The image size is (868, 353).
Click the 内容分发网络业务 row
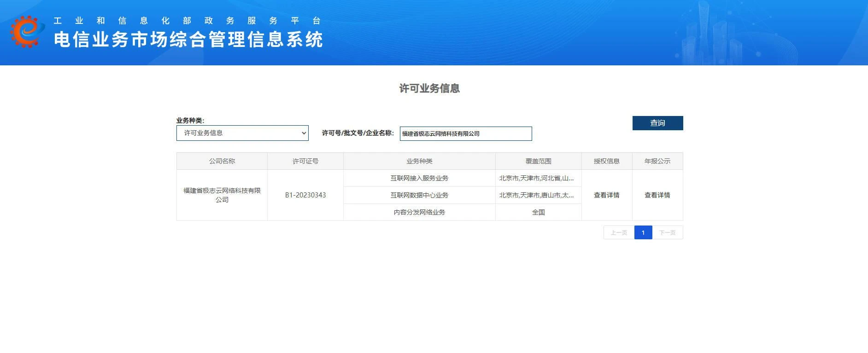pyautogui.click(x=419, y=212)
